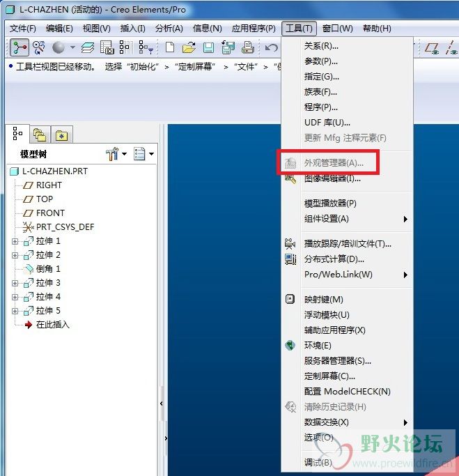Choose UDF 库(U)... menu entry
Image resolution: width=459 pixels, height=476 pixels.
[347, 123]
